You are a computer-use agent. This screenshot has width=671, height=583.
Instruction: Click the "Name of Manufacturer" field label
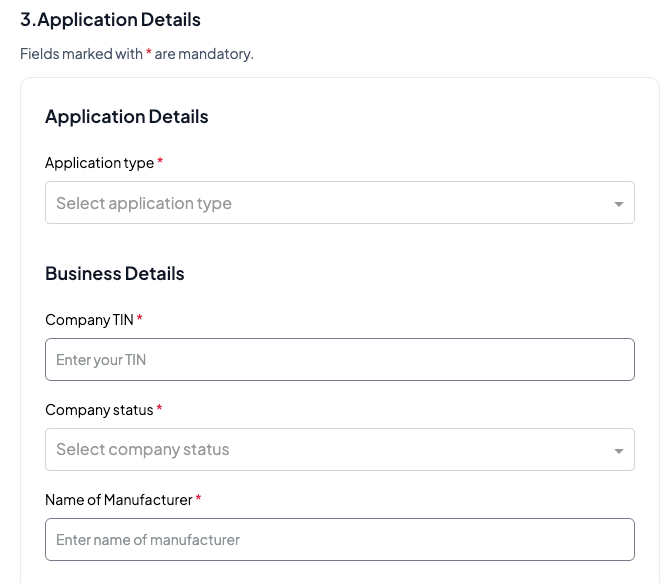point(118,499)
